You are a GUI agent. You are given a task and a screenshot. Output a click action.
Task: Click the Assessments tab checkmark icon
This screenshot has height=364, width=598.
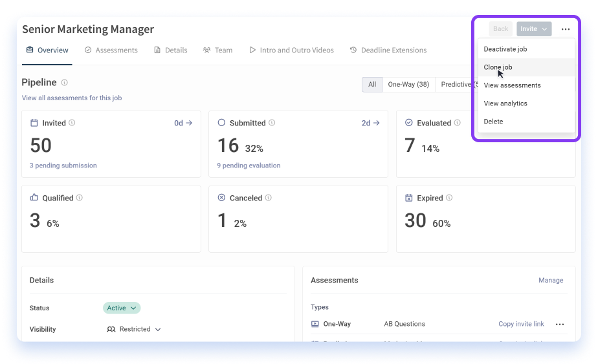point(88,50)
